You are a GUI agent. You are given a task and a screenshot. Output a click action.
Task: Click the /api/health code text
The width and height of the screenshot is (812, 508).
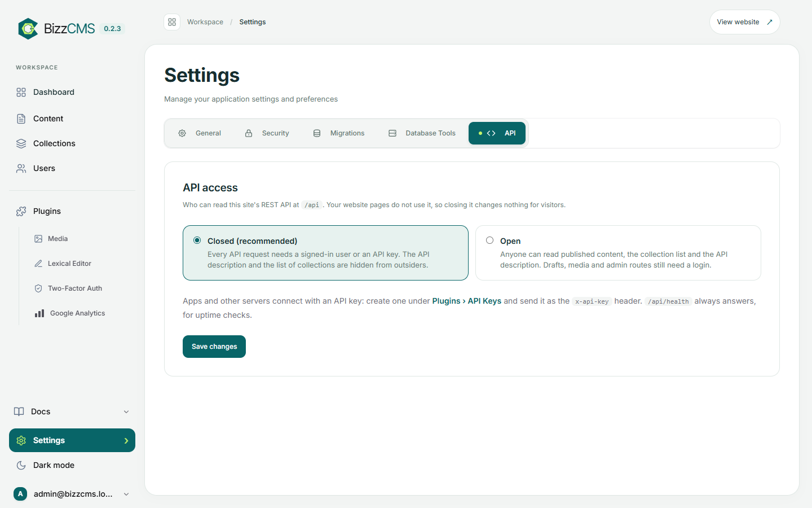tap(668, 301)
